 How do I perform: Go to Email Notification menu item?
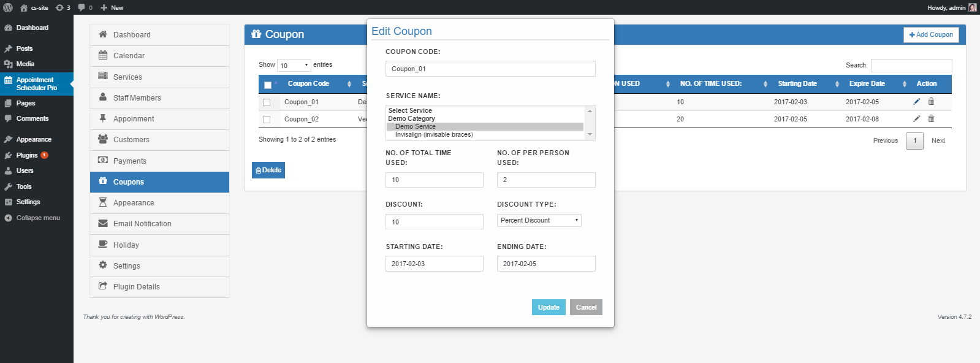142,224
